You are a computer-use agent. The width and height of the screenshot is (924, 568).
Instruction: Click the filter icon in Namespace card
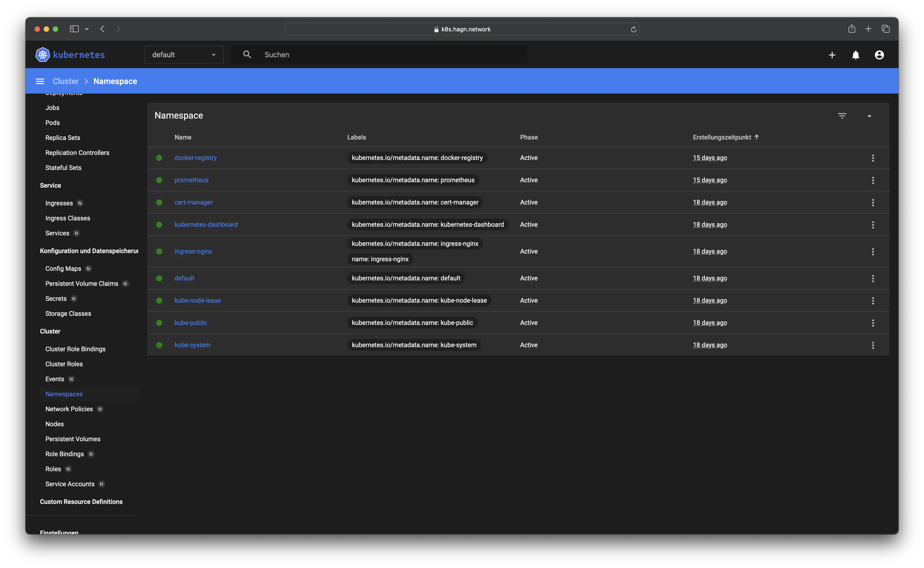pos(842,116)
